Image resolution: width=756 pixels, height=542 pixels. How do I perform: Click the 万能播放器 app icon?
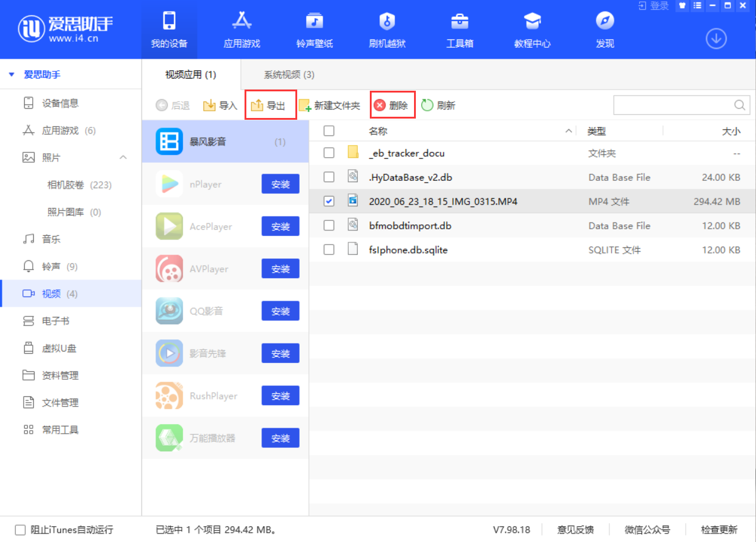[169, 438]
